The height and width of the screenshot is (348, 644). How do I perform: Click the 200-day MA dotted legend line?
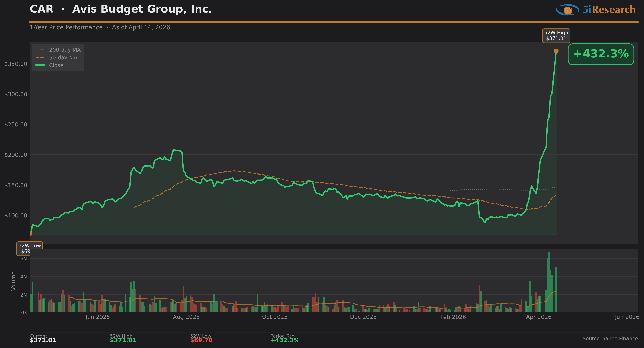point(40,50)
